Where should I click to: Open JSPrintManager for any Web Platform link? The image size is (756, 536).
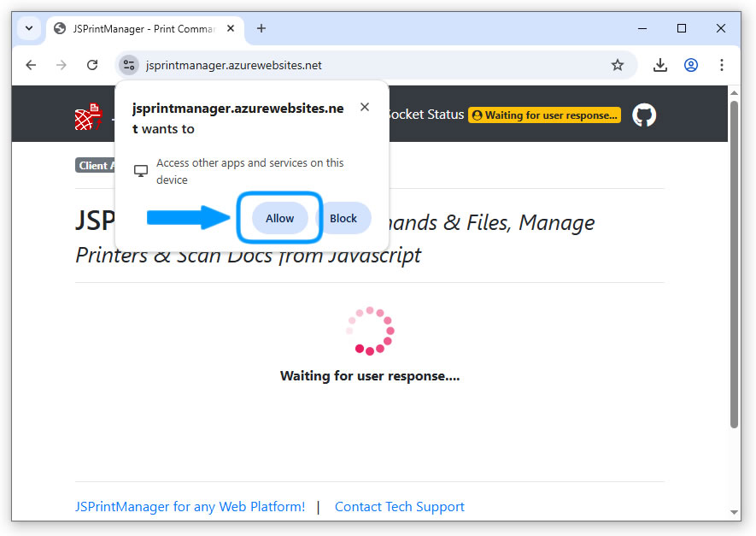pos(190,507)
